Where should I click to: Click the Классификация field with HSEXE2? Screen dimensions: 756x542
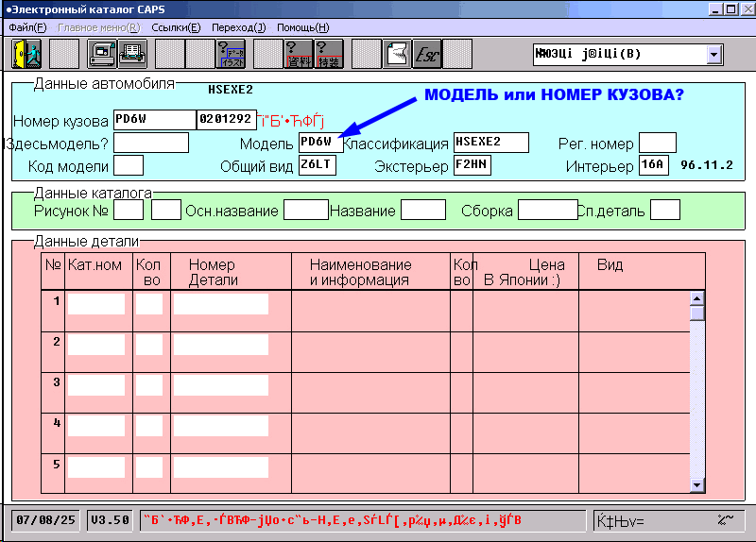coord(490,143)
